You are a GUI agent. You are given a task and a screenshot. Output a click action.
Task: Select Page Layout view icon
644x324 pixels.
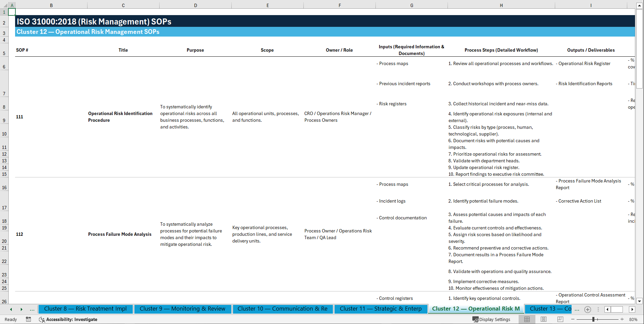point(543,319)
